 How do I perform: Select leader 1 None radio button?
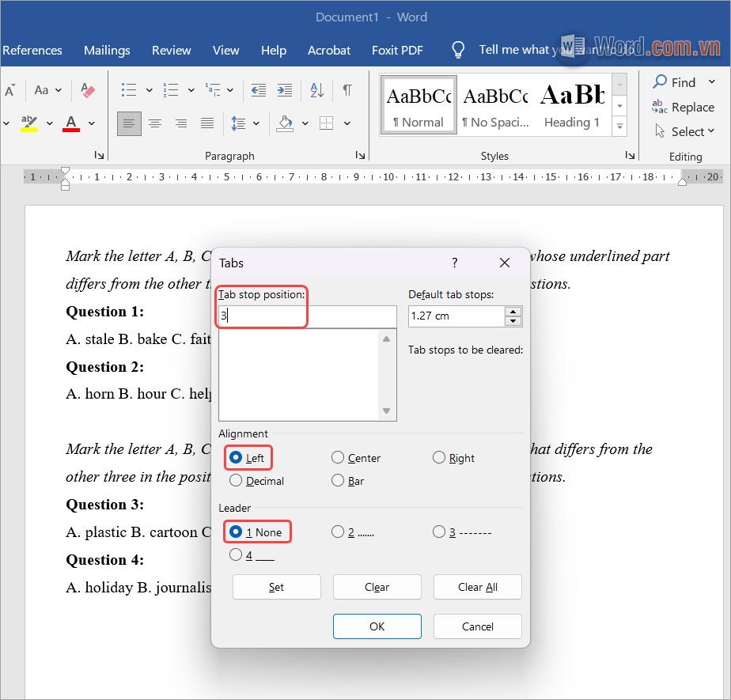[x=236, y=532]
